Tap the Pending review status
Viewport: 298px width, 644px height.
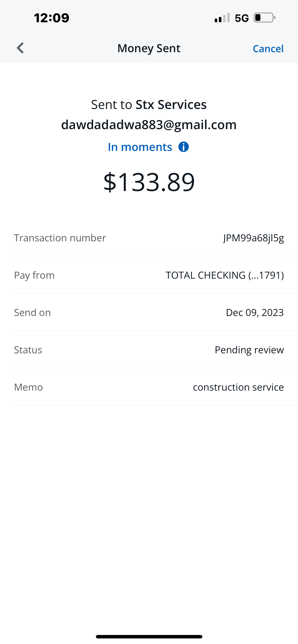click(249, 350)
